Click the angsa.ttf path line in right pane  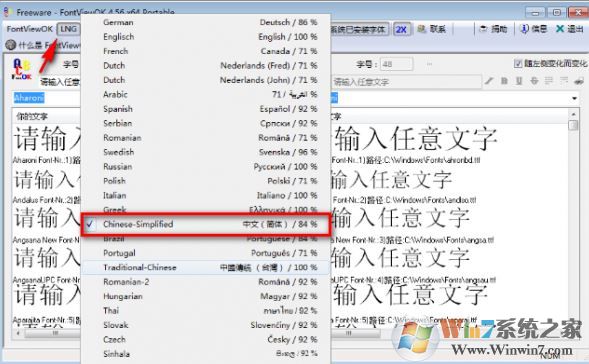pyautogui.click(x=412, y=240)
